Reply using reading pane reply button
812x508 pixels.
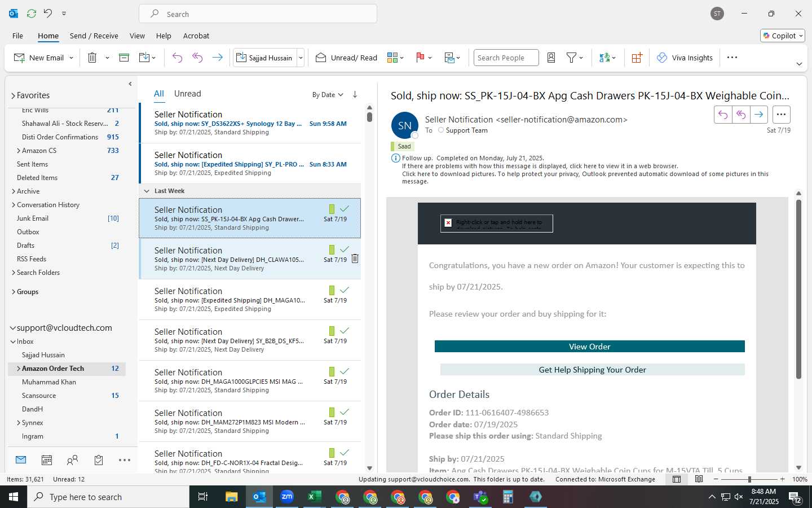722,115
